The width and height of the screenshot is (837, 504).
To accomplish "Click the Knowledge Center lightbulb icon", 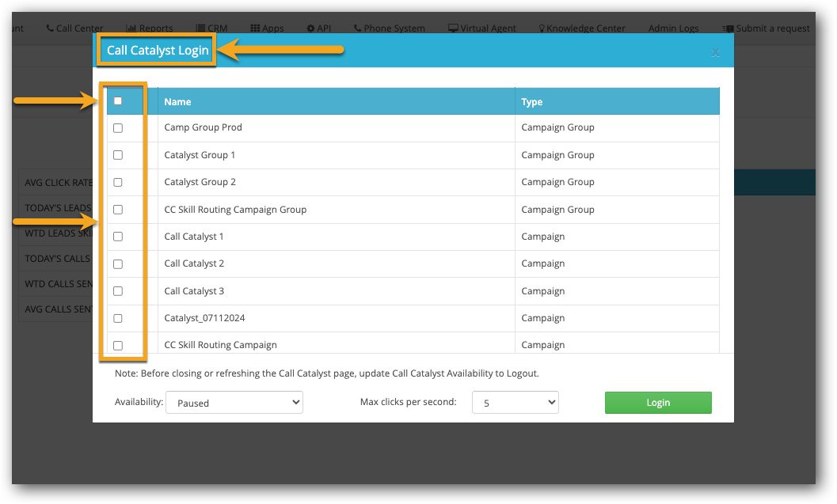I will click(542, 28).
